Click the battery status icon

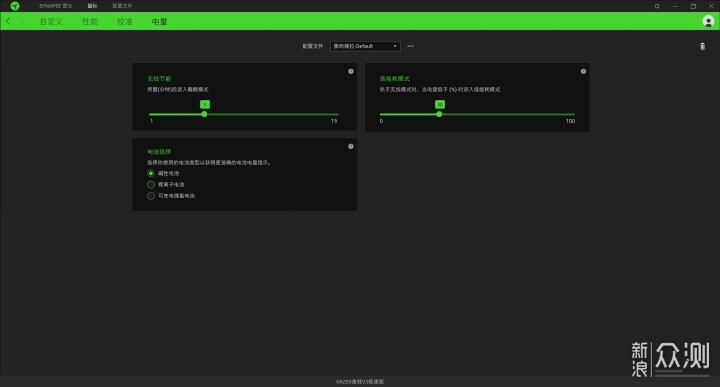coord(702,46)
